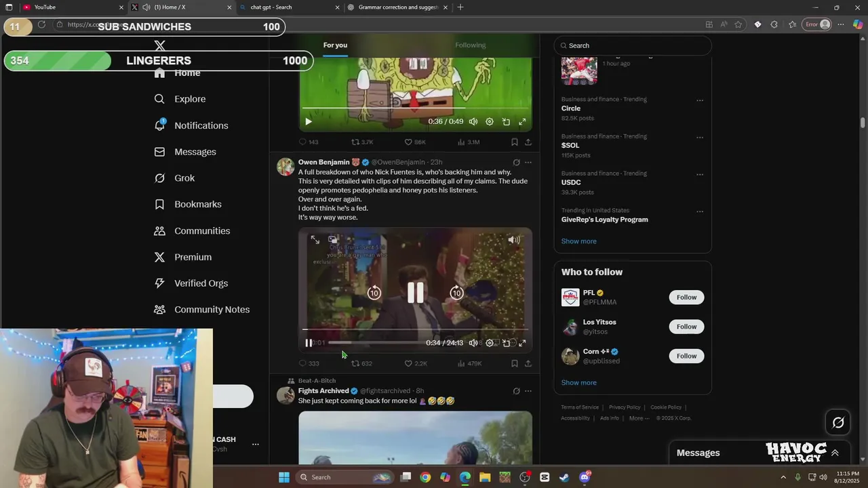This screenshot has width=868, height=488.
Task: Open Messages in the X sidebar
Action: pos(185,152)
